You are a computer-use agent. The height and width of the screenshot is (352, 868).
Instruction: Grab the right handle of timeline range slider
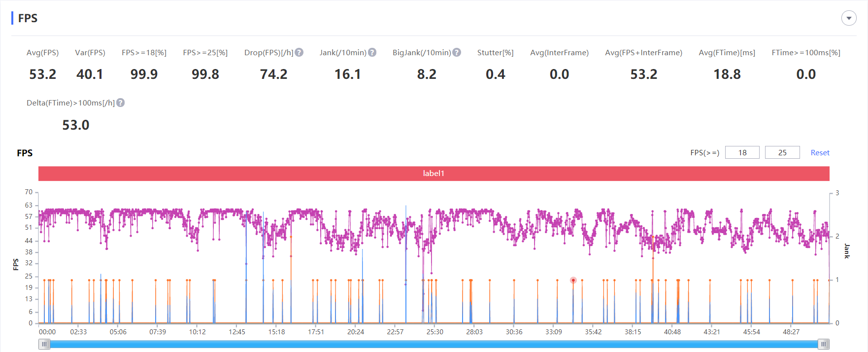824,344
